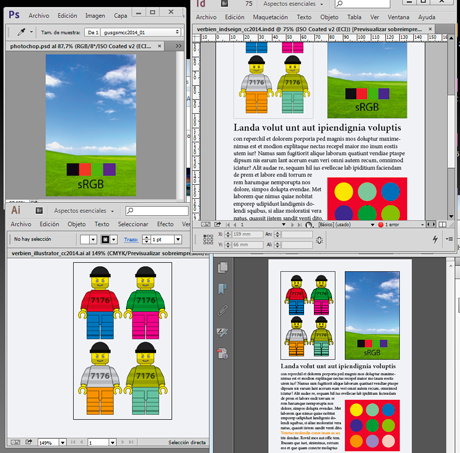Click the GPU preview icon in Illustrator status bar

coord(15,442)
